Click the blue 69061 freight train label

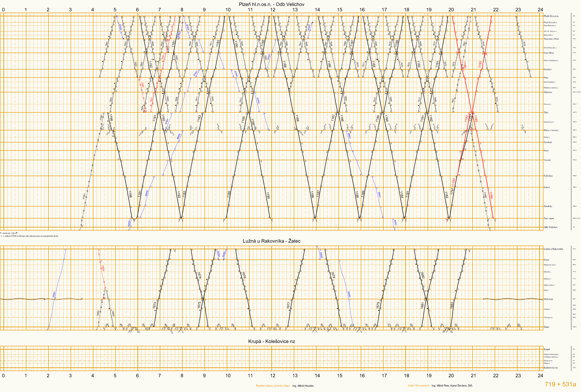(x=54, y=294)
